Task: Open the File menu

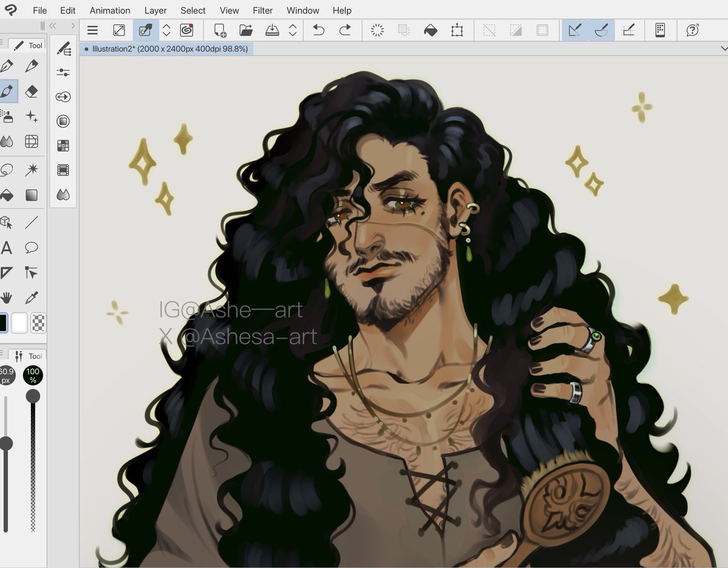Action: pyautogui.click(x=39, y=10)
